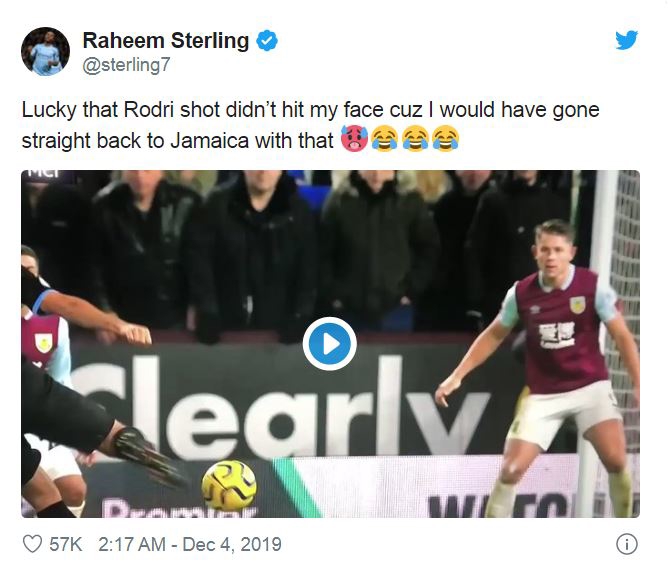This screenshot has width=668, height=569.
Task: Play the embedded tweet video
Action: [330, 344]
